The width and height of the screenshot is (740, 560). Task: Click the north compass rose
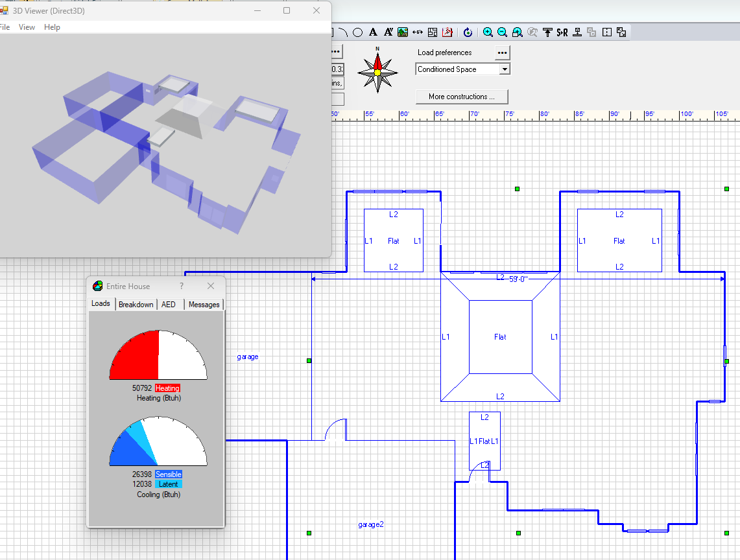coord(377,70)
